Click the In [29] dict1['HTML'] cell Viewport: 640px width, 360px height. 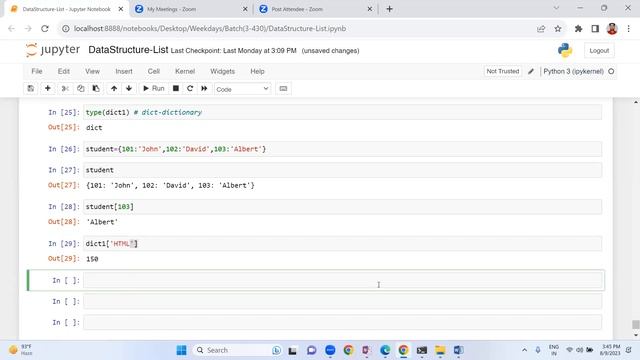click(342, 244)
